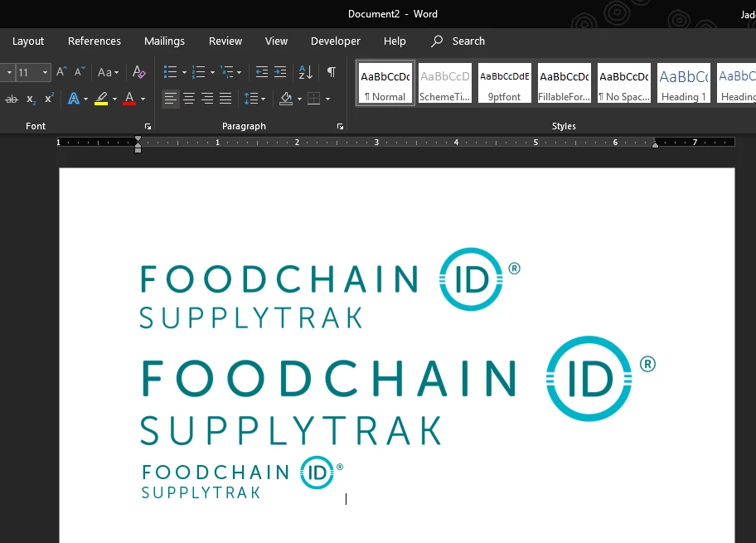This screenshot has height=543, width=756.
Task: Apply Text Effects glowing A icon
Action: [73, 99]
